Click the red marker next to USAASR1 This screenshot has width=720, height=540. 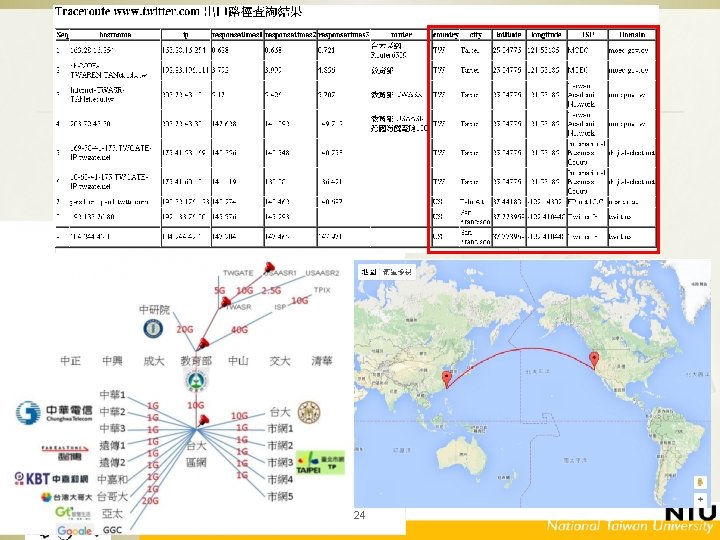[269, 268]
